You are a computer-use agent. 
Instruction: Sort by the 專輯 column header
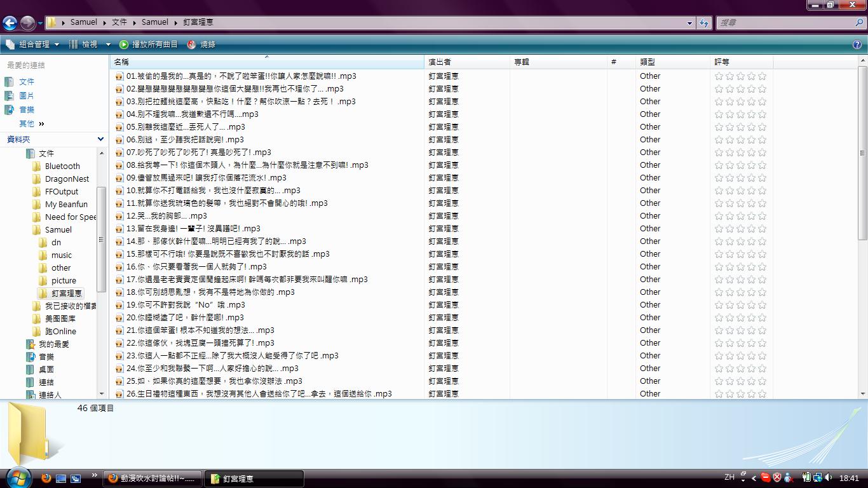559,62
